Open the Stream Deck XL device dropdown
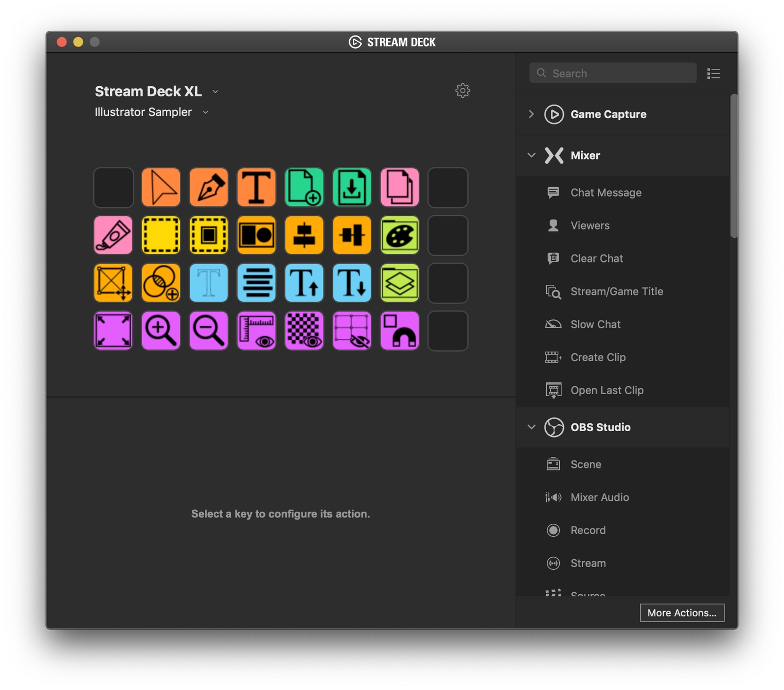Image resolution: width=784 pixels, height=690 pixels. coord(215,92)
